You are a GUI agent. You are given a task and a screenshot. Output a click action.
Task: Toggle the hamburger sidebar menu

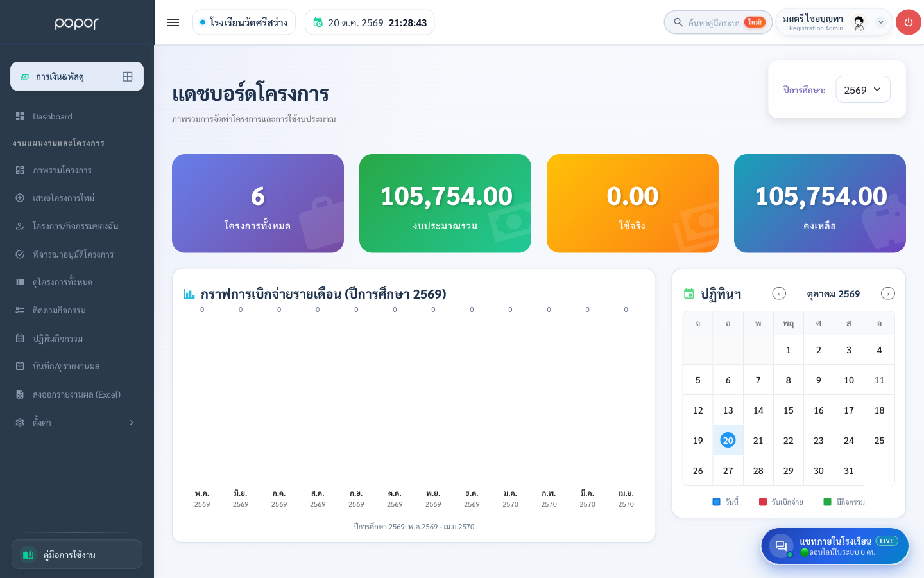173,22
